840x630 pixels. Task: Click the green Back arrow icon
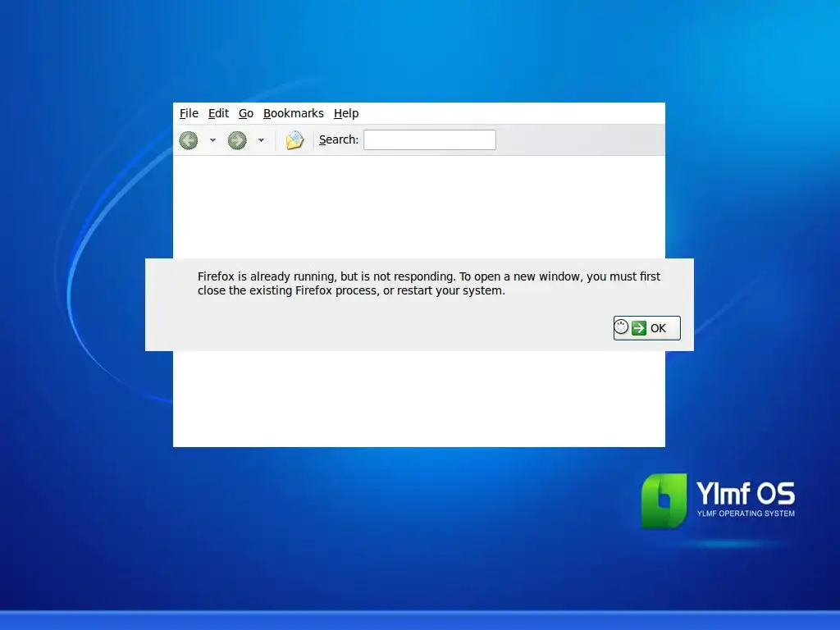pos(189,140)
